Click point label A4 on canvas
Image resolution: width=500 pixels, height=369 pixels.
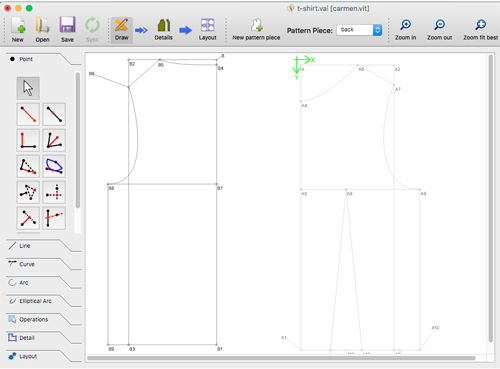[x=304, y=106]
